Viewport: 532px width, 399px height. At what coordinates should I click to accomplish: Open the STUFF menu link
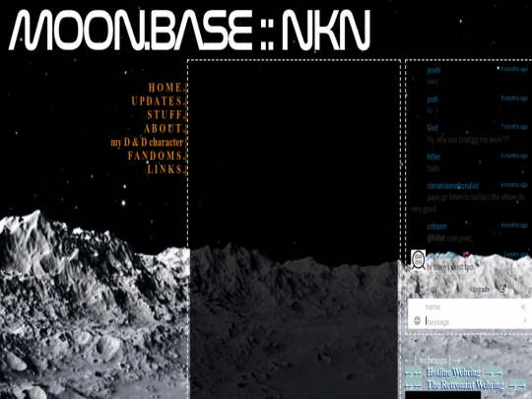166,114
